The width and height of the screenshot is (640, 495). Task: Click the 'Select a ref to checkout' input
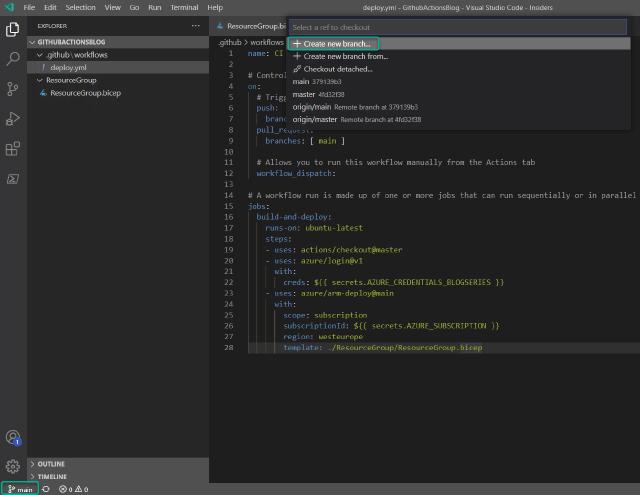(458, 27)
